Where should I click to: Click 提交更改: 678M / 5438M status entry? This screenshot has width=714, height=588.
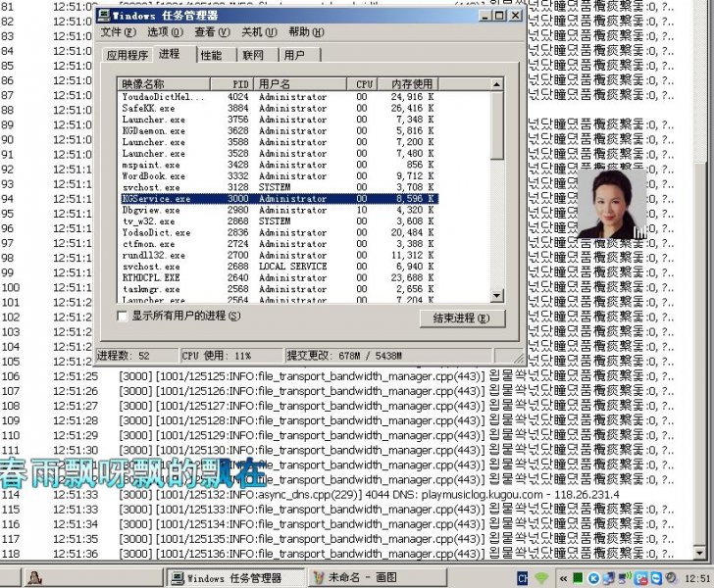click(388, 356)
